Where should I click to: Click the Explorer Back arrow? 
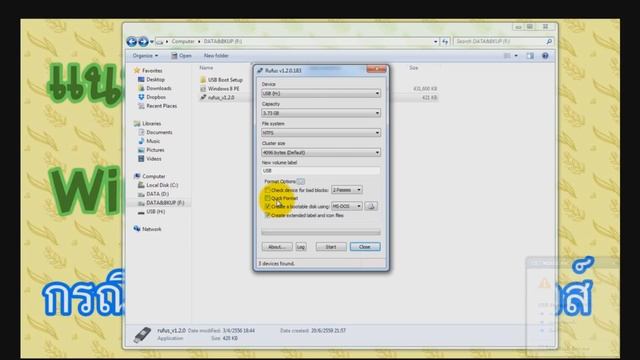pos(131,41)
